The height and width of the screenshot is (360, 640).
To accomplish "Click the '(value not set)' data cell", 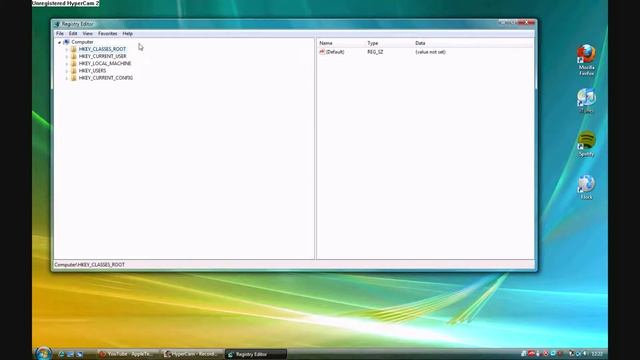I will 430,52.
